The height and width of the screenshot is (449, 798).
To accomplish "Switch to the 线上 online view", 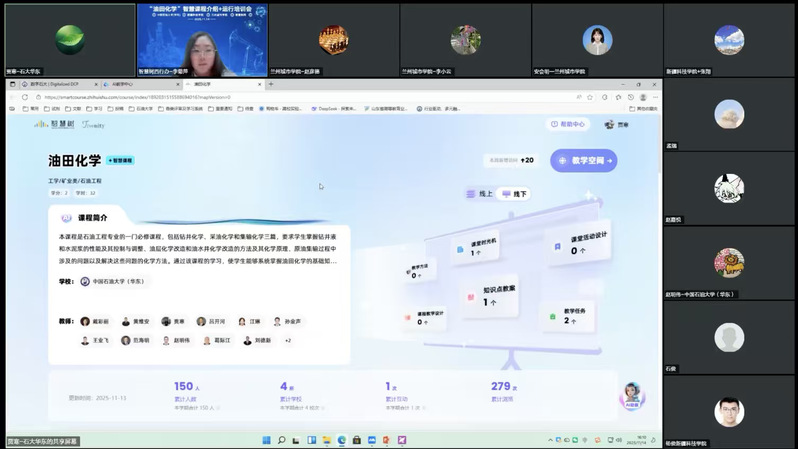I will click(x=479, y=193).
